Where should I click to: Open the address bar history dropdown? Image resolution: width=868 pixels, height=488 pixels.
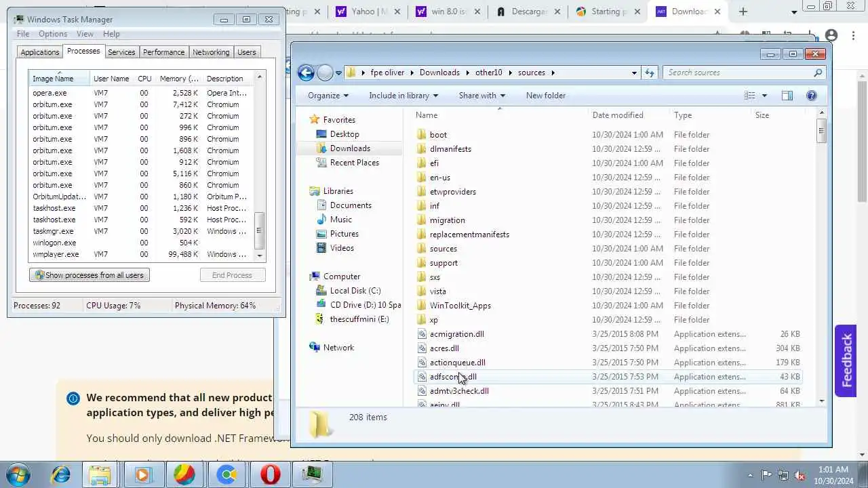click(634, 73)
